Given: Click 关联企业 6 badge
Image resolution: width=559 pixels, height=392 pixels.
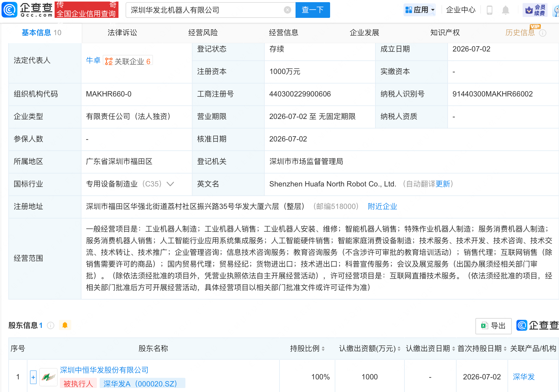Looking at the screenshot, I should pos(128,61).
